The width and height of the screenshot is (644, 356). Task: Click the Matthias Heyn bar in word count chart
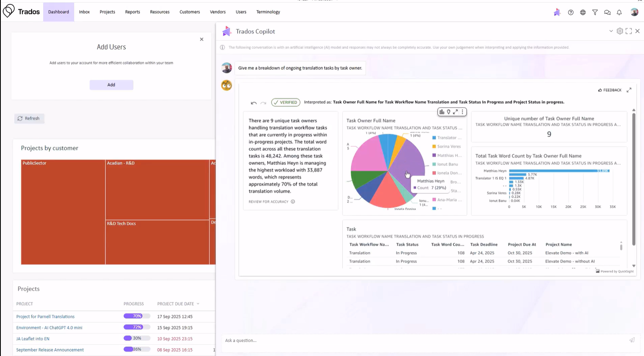pos(559,171)
